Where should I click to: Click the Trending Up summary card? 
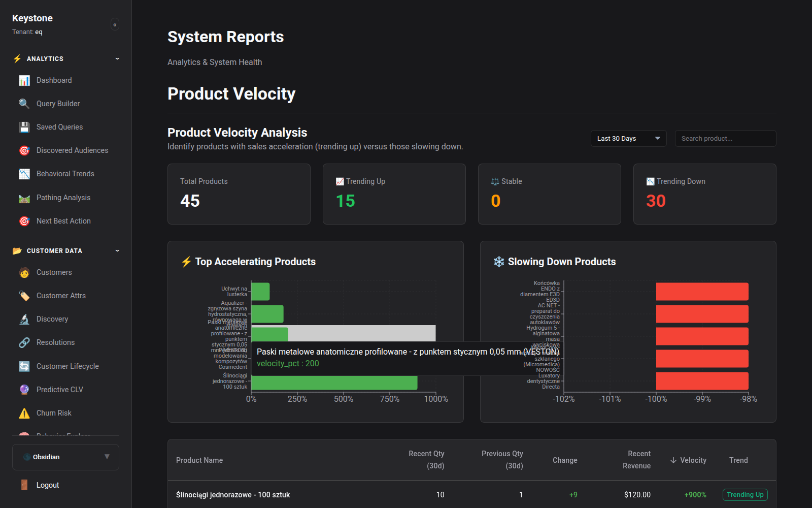pos(394,194)
